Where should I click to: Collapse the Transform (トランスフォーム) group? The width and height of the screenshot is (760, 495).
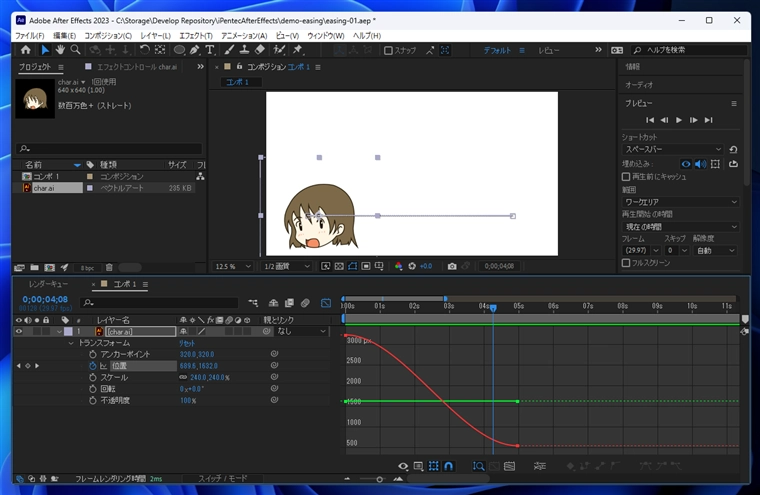pos(71,343)
